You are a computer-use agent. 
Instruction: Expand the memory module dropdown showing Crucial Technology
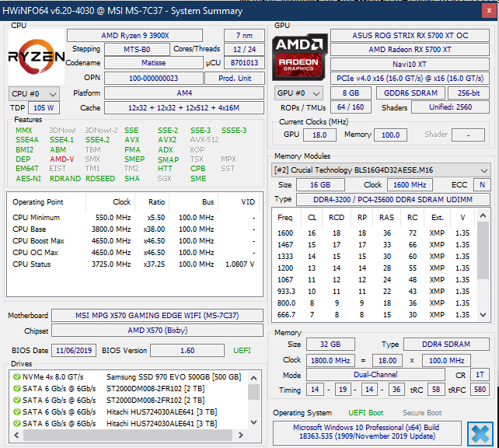(x=381, y=170)
